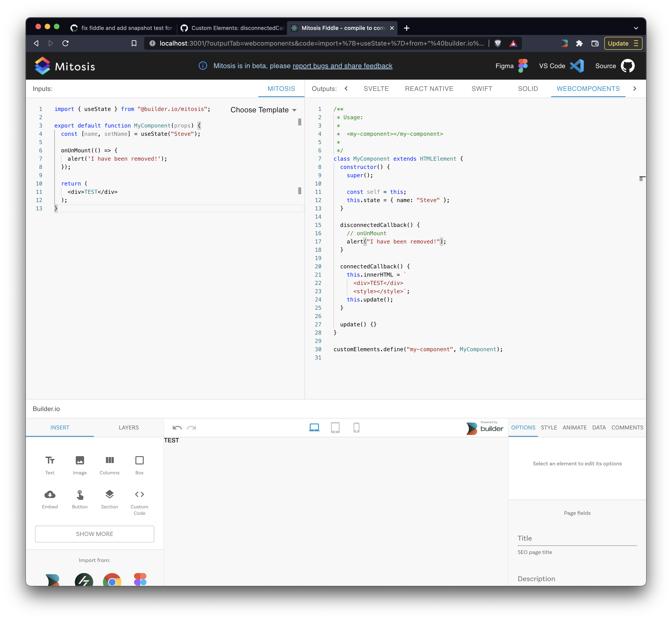The width and height of the screenshot is (672, 620).
Task: Switch to tablet preview mode
Action: pos(335,427)
